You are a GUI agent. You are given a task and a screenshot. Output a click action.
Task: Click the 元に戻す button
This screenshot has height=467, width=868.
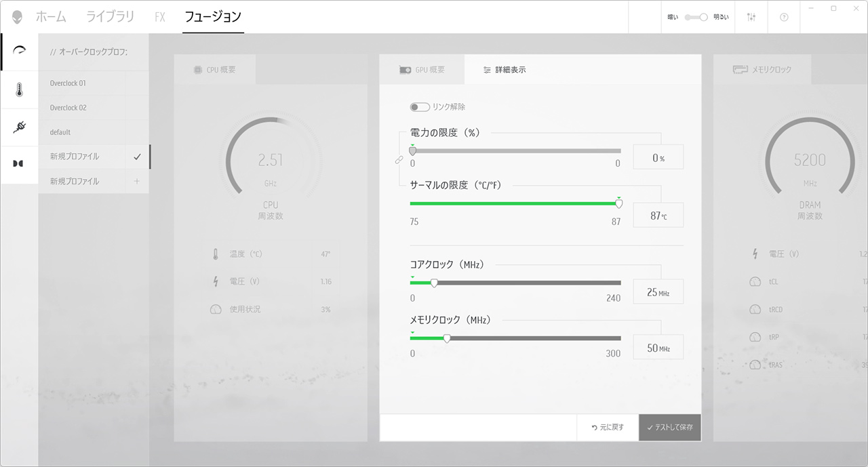(608, 428)
